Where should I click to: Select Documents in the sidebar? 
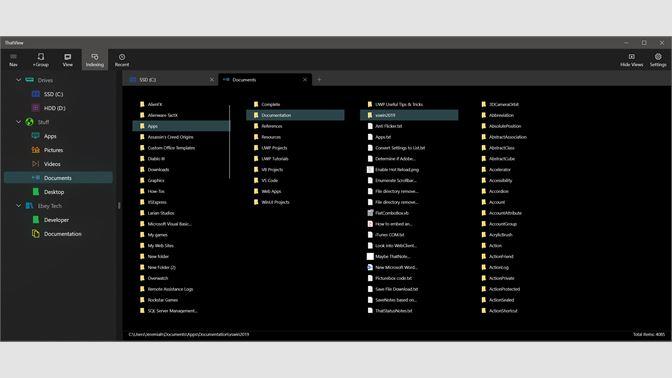(58, 178)
